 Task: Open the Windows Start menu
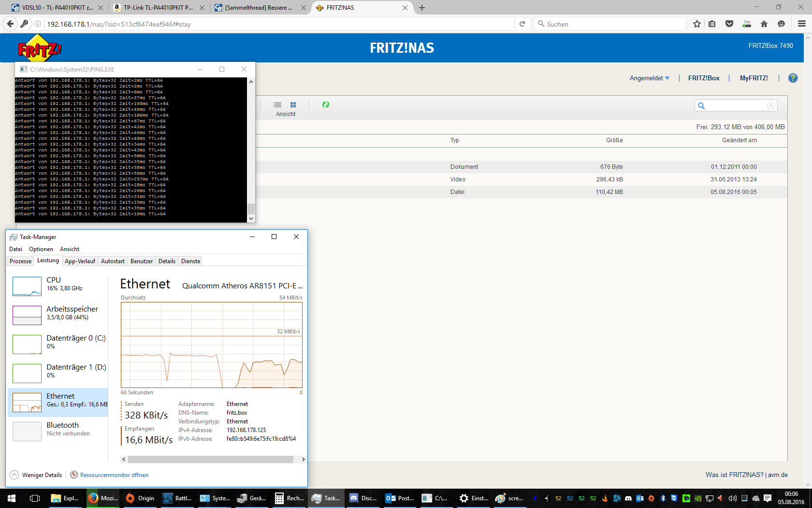pyautogui.click(x=12, y=498)
